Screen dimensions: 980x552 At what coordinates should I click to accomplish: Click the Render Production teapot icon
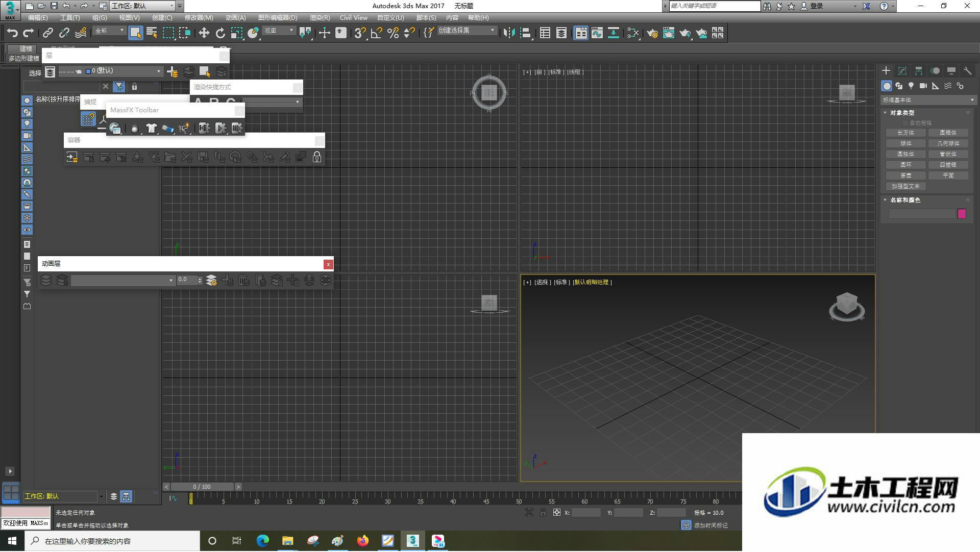click(685, 33)
